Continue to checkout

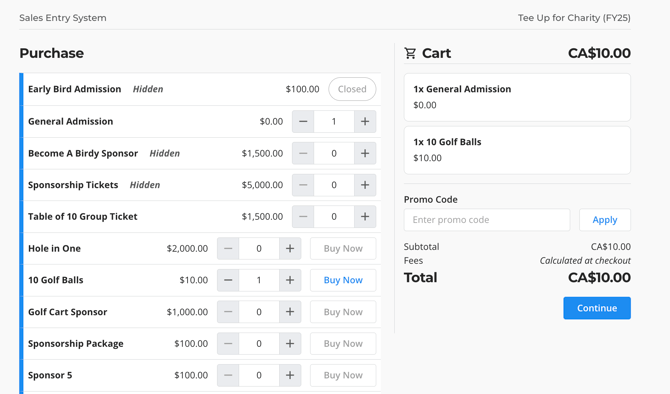597,308
